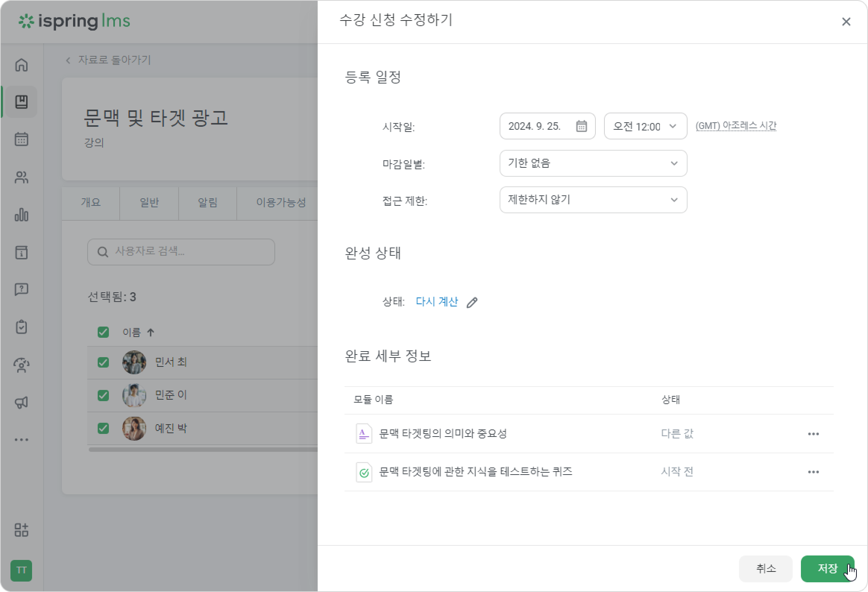This screenshot has height=592, width=868.
Task: Click the 사용자로 검색 search field
Action: (x=181, y=252)
